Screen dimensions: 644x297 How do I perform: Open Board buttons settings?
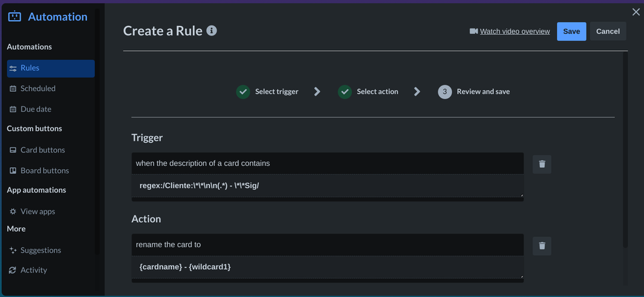(44, 170)
